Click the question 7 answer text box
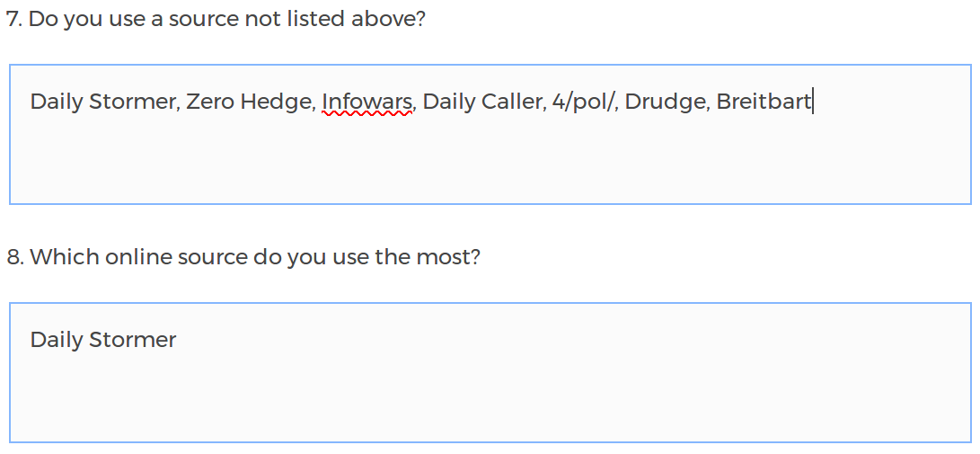 point(490,134)
